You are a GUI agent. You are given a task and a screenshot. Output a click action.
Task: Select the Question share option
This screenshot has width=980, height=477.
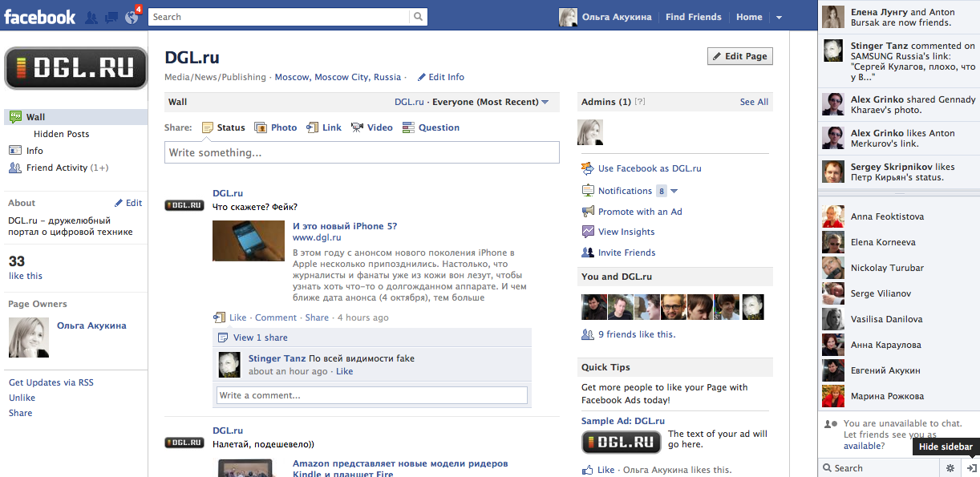pyautogui.click(x=431, y=127)
